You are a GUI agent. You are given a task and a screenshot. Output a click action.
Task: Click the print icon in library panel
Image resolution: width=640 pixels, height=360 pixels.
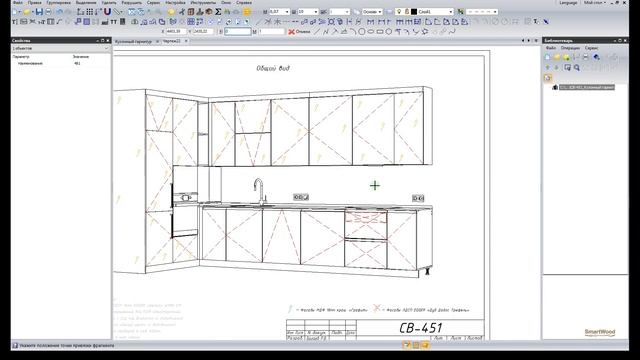click(585, 57)
